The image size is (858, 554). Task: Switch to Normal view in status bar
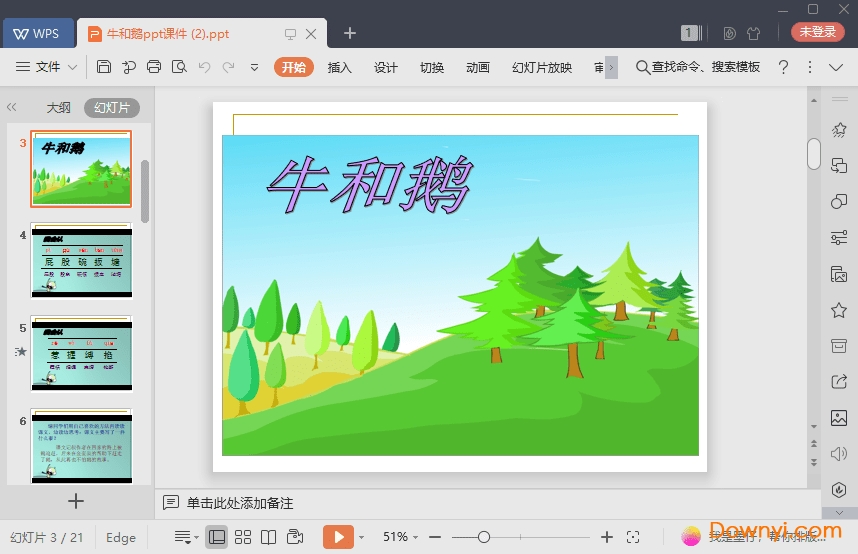(x=217, y=537)
